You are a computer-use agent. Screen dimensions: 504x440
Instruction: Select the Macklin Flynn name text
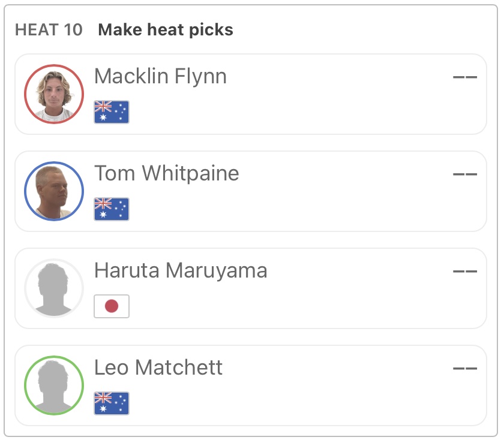coord(160,77)
